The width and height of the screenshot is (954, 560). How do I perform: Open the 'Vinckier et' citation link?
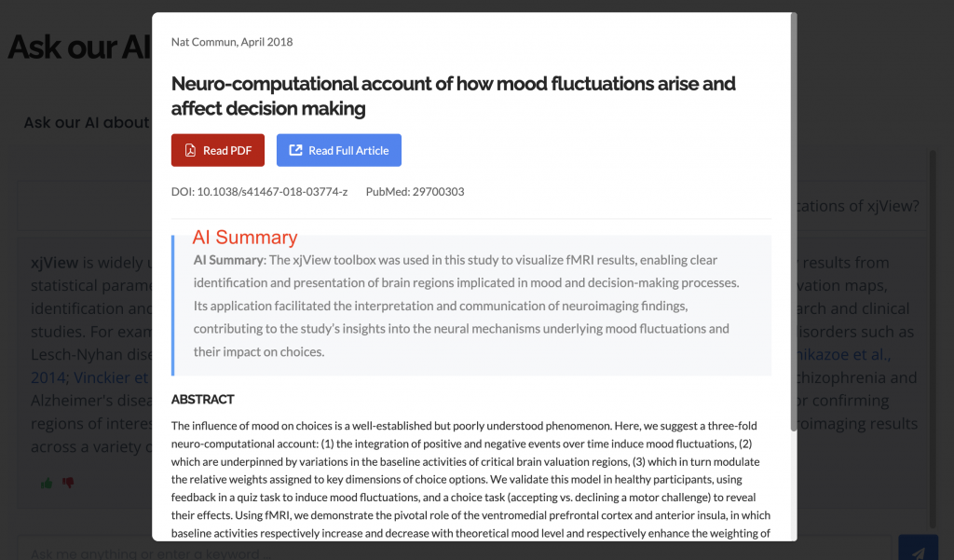coord(112,377)
